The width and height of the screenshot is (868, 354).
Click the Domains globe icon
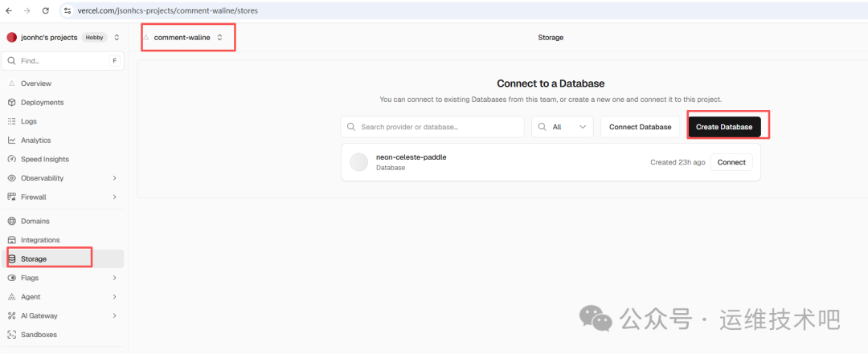11,222
